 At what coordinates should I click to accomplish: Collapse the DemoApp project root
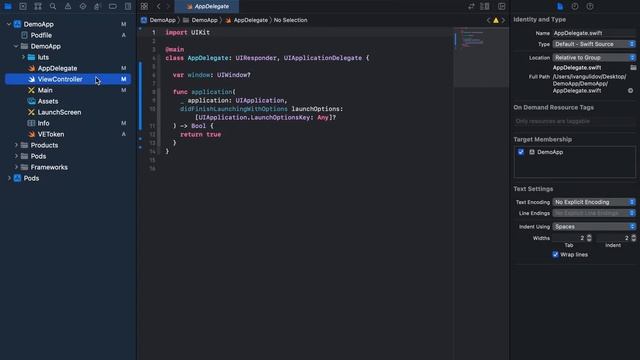tap(9, 24)
